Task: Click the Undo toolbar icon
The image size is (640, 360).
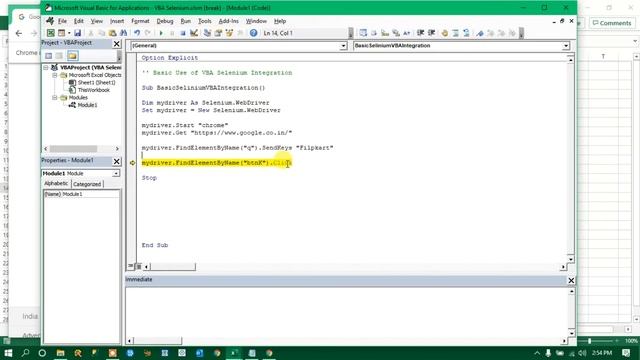Action: pyautogui.click(x=137, y=33)
